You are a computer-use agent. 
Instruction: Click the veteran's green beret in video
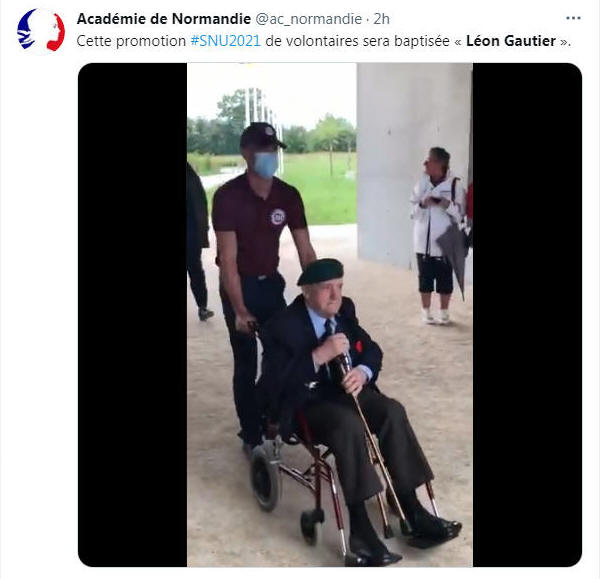tap(321, 271)
